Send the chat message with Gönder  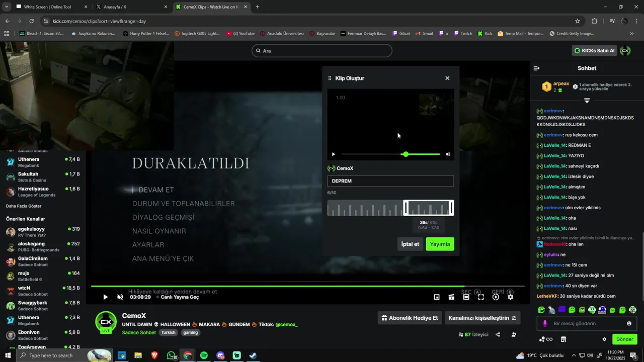[625, 339]
